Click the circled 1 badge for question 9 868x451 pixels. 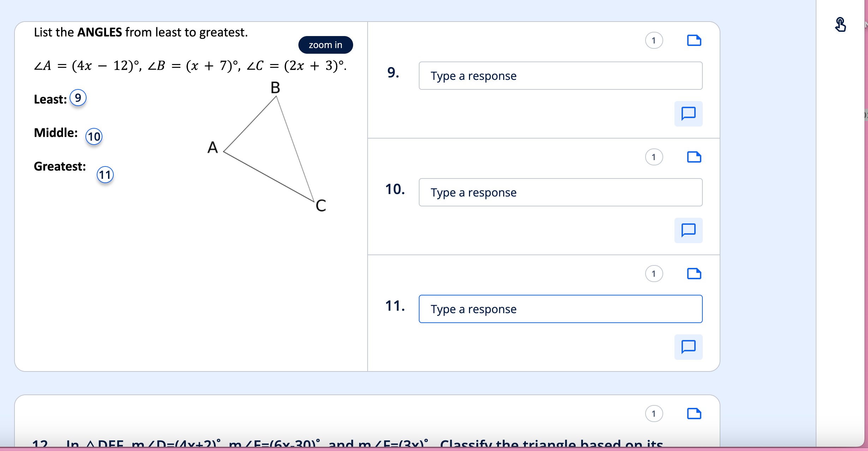tap(653, 41)
